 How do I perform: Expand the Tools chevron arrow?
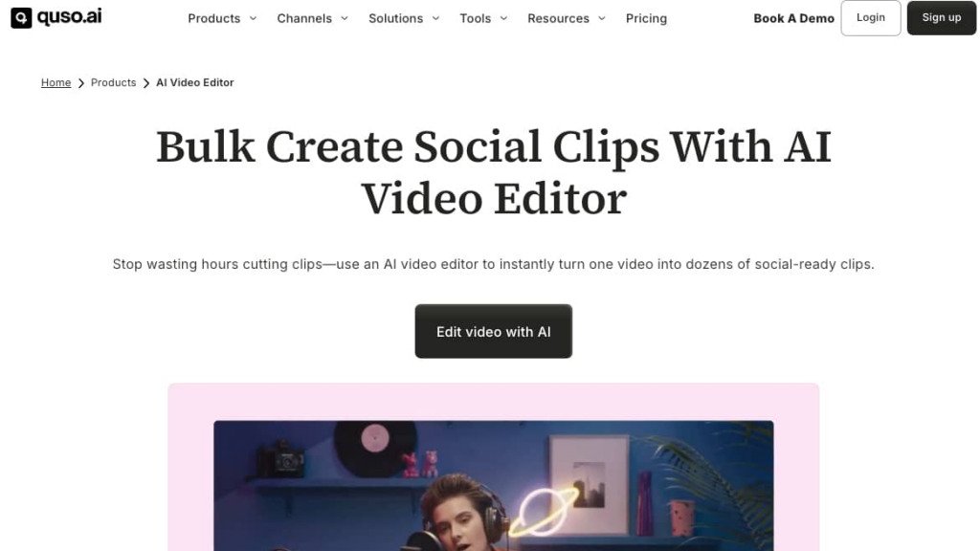(x=503, y=18)
